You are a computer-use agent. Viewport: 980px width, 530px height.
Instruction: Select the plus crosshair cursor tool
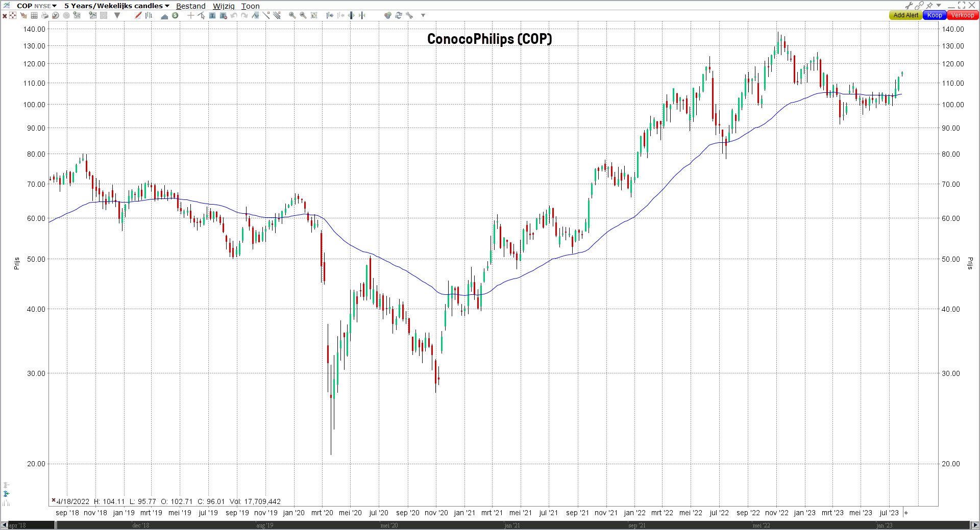[x=190, y=15]
